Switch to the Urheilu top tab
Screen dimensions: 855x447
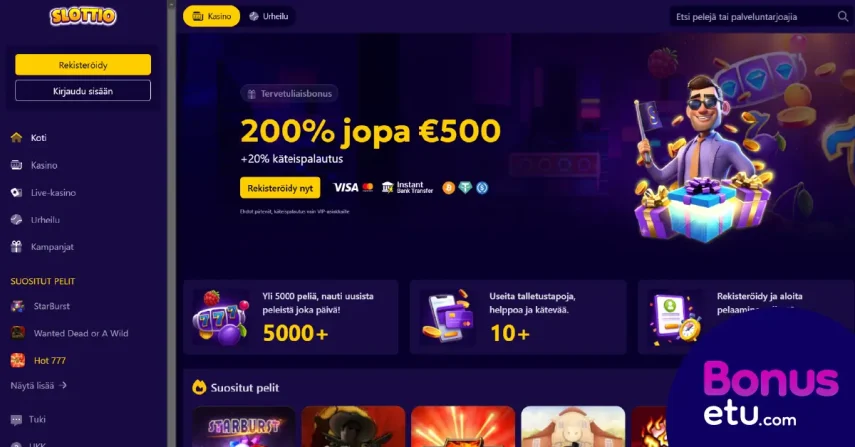pos(269,16)
